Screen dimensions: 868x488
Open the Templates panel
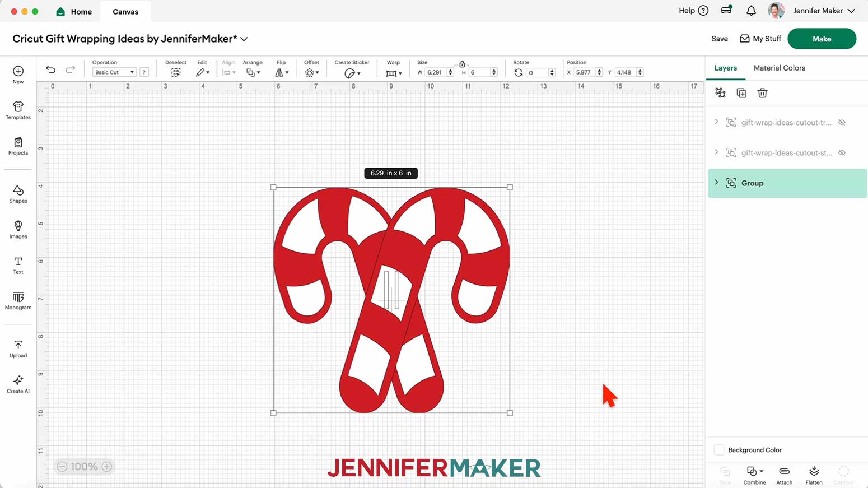pyautogui.click(x=18, y=110)
